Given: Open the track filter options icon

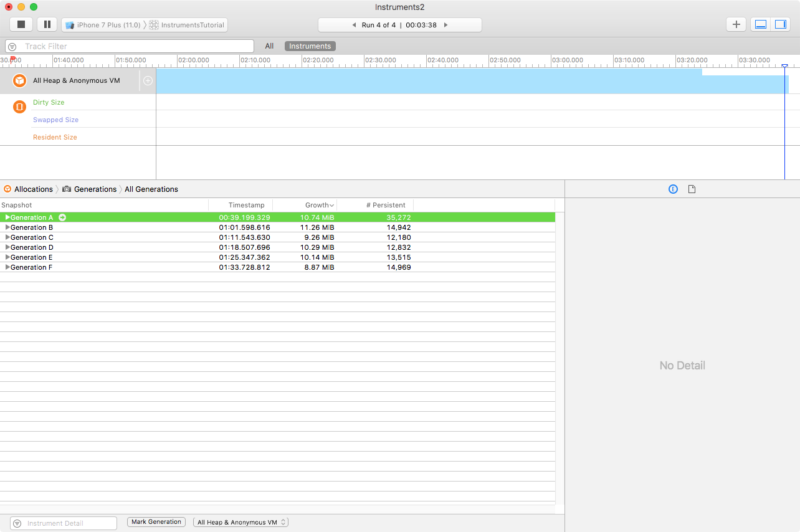Looking at the screenshot, I should click(x=12, y=47).
